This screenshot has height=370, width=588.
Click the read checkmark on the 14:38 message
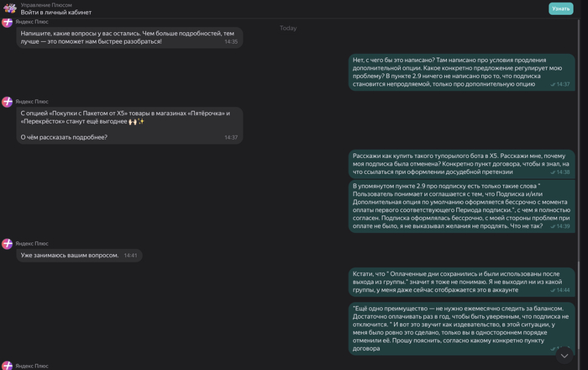[552, 172]
